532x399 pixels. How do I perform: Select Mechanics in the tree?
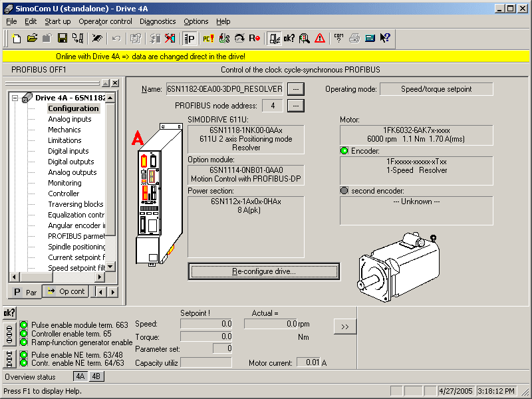point(64,130)
